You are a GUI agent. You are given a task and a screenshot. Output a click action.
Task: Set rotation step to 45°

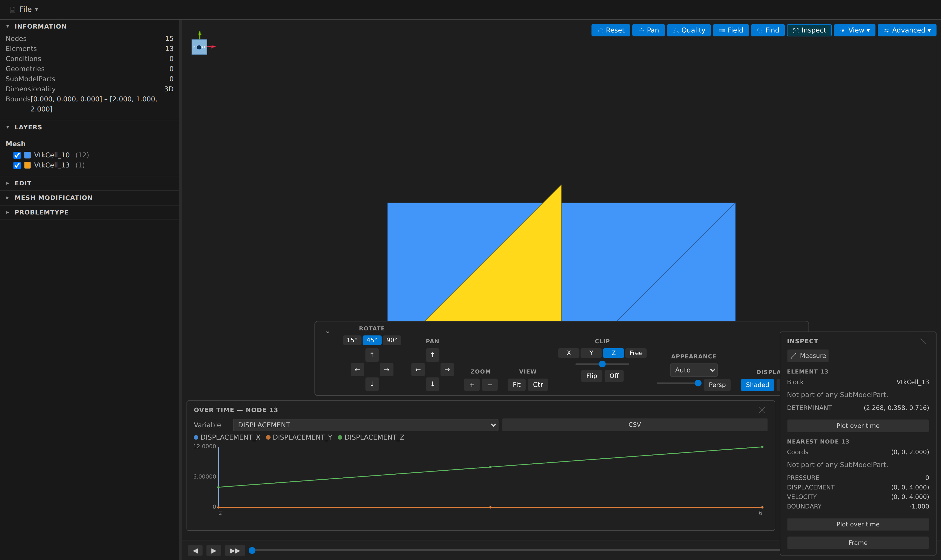tap(372, 340)
